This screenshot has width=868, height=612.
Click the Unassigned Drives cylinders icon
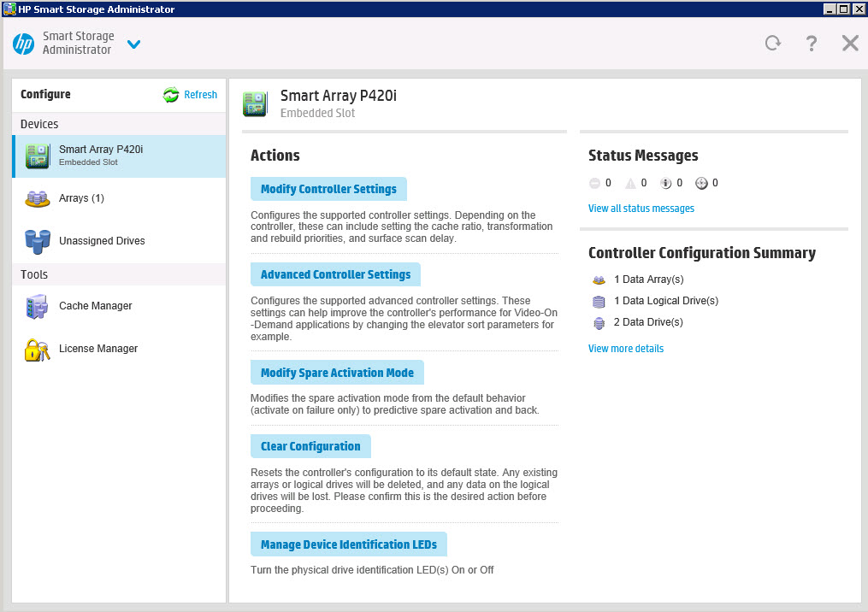point(37,241)
